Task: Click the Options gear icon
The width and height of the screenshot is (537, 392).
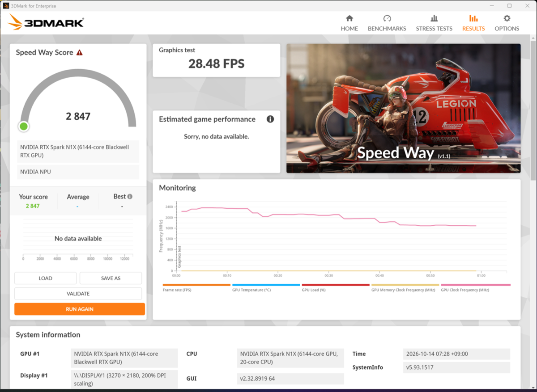Action: 507,18
